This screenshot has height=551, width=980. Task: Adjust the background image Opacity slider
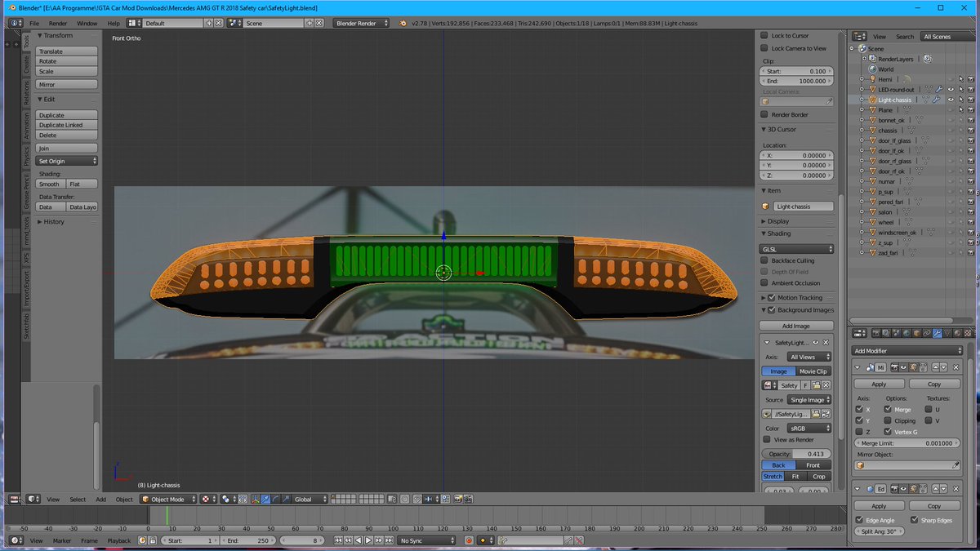tap(796, 453)
